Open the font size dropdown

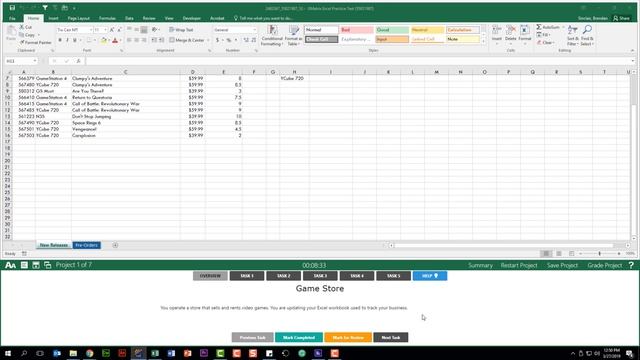105,30
